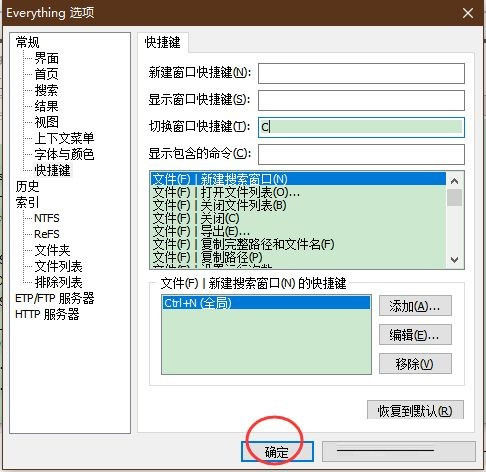Select 文件列表 under 索引

(58, 266)
